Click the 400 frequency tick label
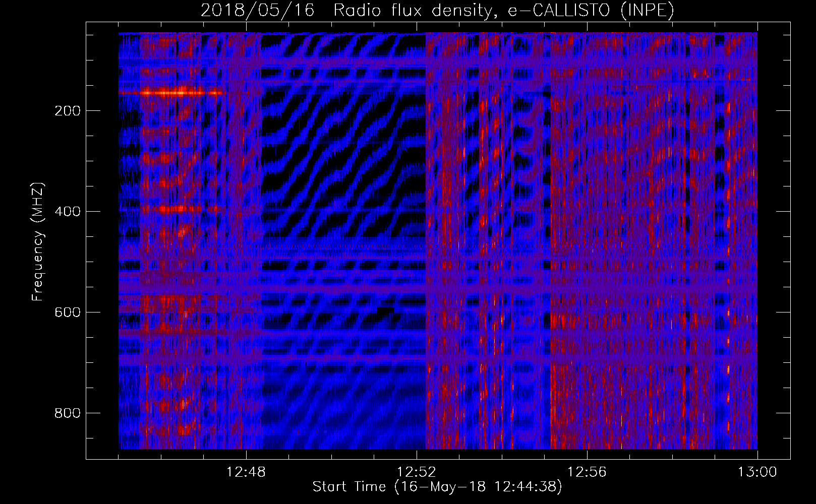Screen dimensions: 816x504 coord(67,212)
